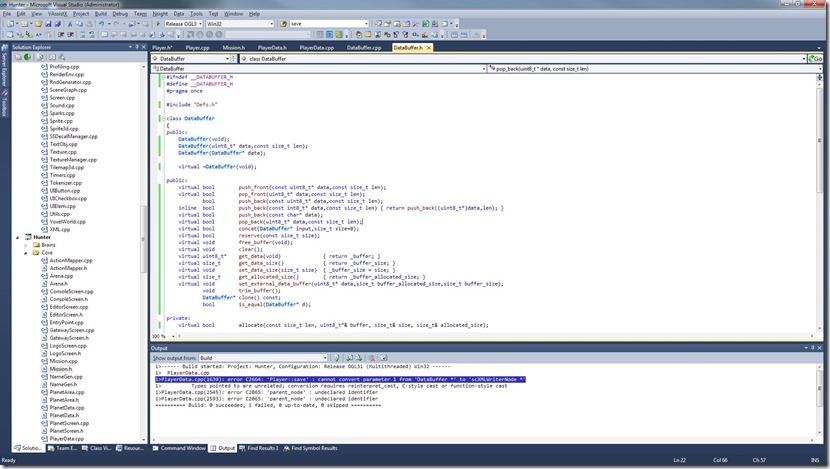Select PlayerData.cpp in Solution Explorer
The width and height of the screenshot is (830, 469).
pyautogui.click(x=66, y=439)
